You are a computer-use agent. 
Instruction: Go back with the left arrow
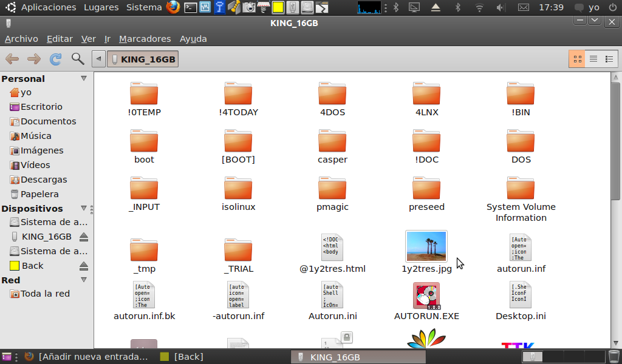pyautogui.click(x=12, y=59)
